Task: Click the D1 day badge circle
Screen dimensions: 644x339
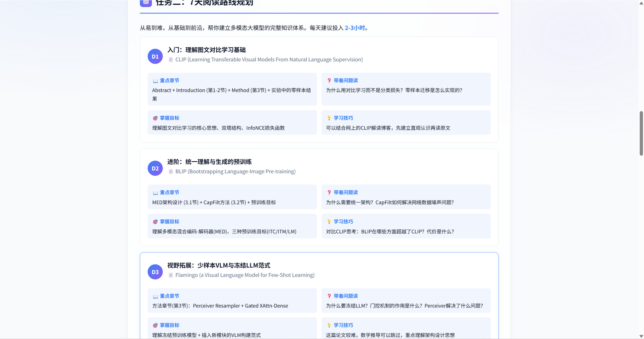Action: pos(155,56)
